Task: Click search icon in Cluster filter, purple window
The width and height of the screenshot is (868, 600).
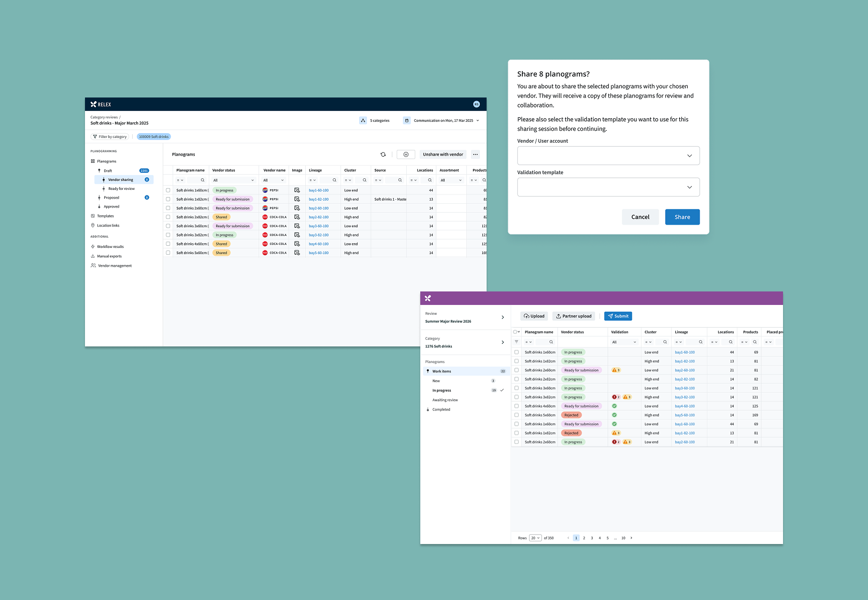Action: 665,342
